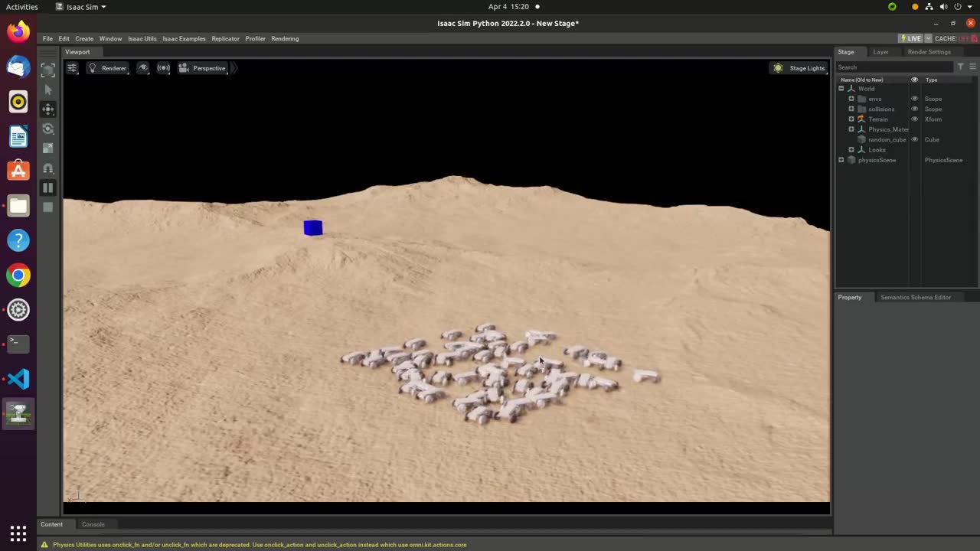980x551 pixels.
Task: Open the Terminal from the dock
Action: click(x=18, y=344)
